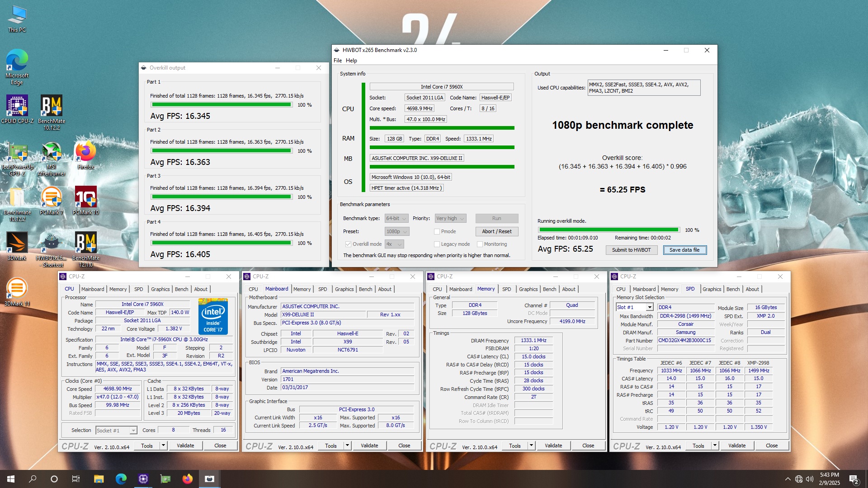Click Submit to HWBOT button
868x488 pixels.
tap(631, 250)
